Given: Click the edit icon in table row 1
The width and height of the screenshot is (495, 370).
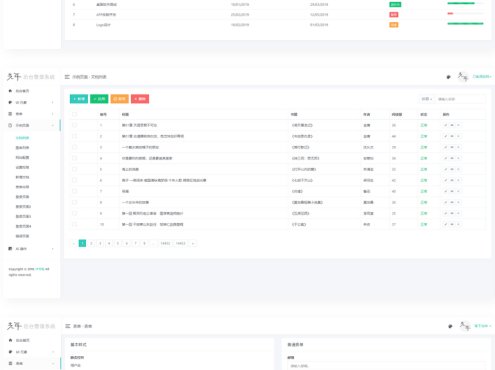Looking at the screenshot, I should [x=446, y=125].
